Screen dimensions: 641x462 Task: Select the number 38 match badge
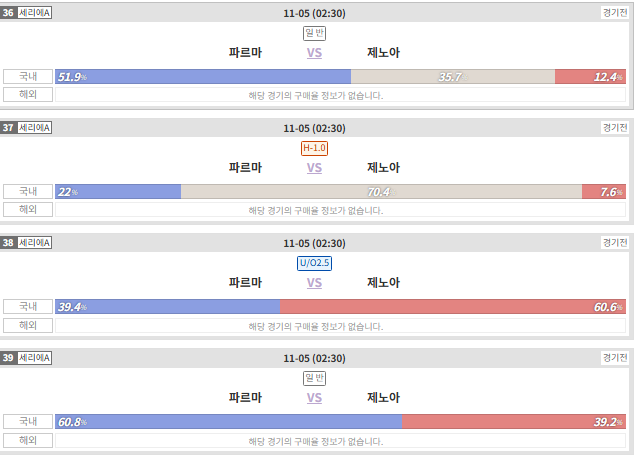click(8, 242)
